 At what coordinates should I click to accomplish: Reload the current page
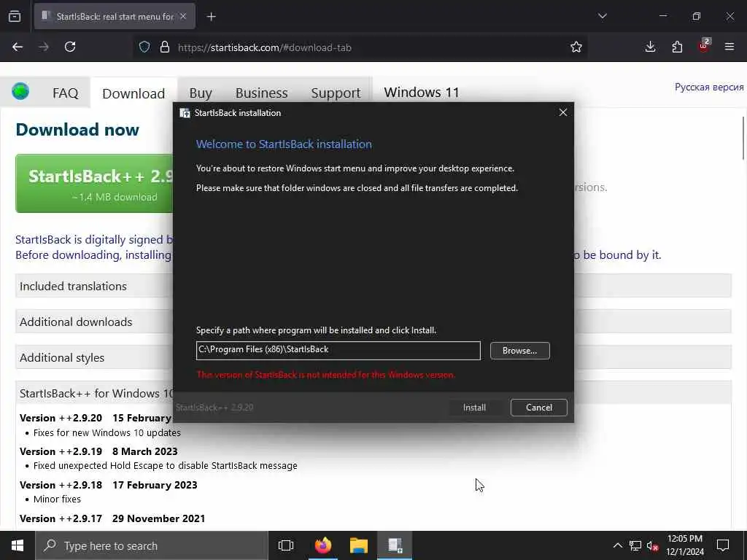[70, 47]
